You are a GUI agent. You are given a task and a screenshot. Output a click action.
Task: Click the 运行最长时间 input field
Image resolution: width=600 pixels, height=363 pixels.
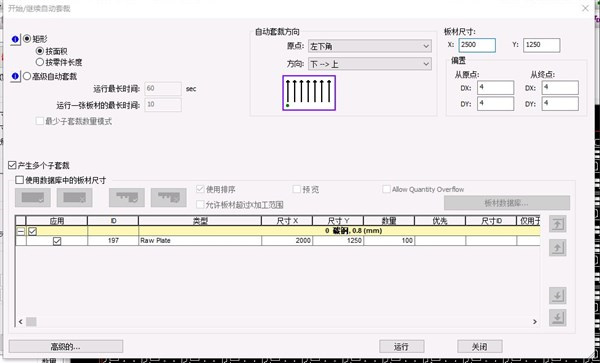pyautogui.click(x=163, y=89)
